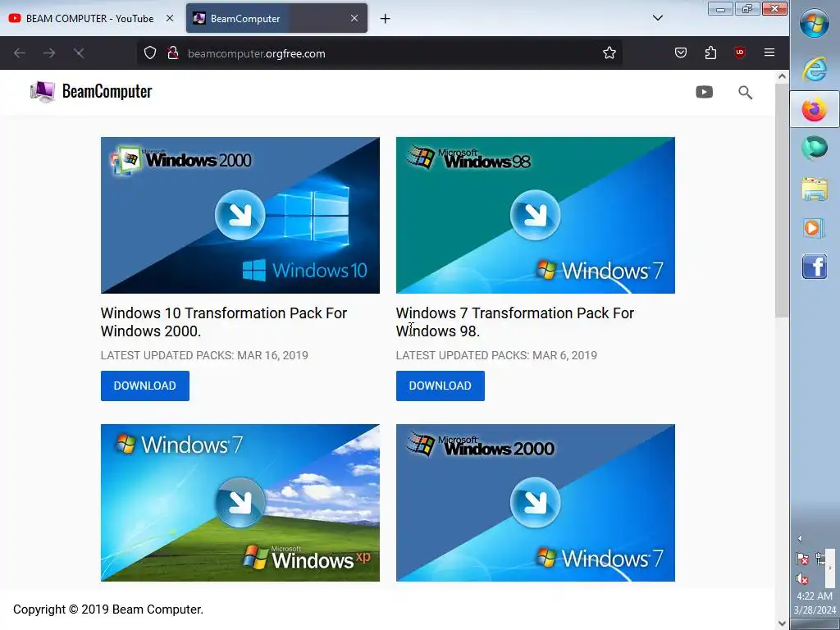The height and width of the screenshot is (630, 840).
Task: Go back with the browser back arrow
Action: [x=20, y=53]
